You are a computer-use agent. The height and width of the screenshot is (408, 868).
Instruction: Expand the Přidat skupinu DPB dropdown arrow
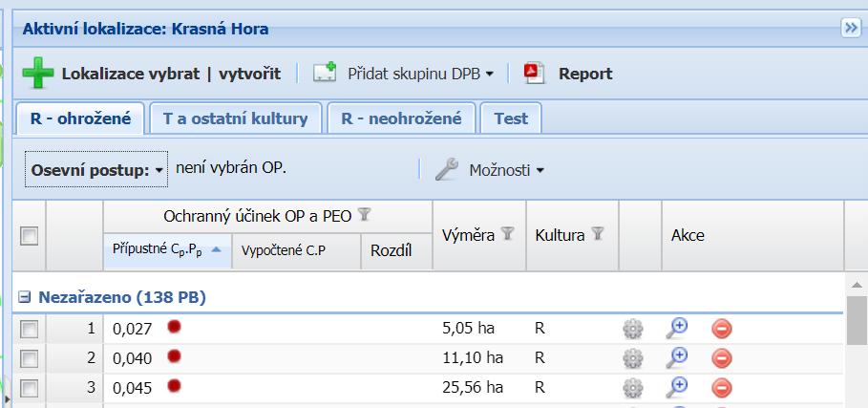pos(489,74)
